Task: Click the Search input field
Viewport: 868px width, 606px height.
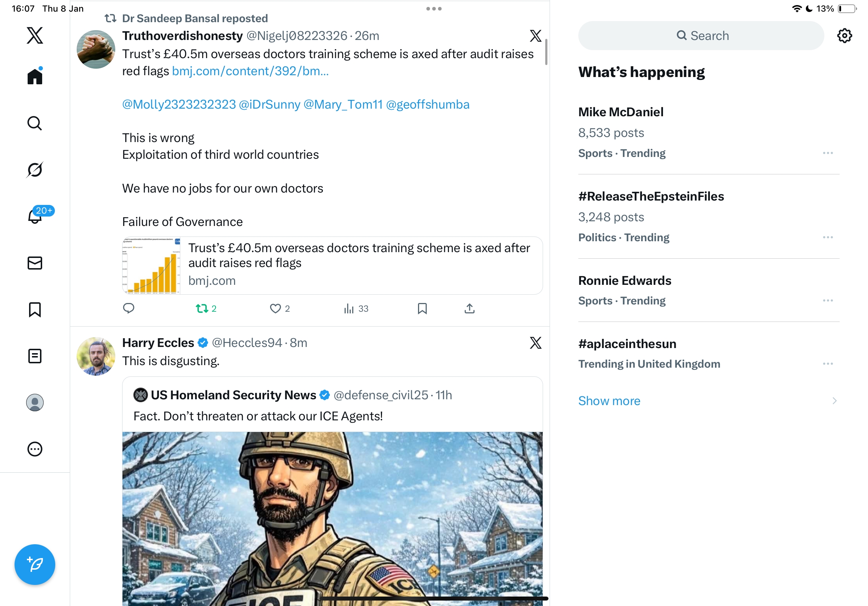Action: pyautogui.click(x=701, y=36)
